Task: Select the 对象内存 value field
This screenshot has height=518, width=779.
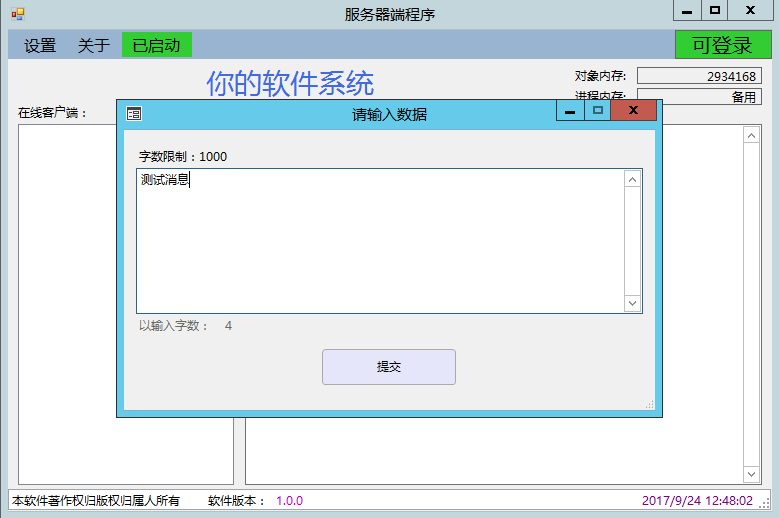Action: 699,76
